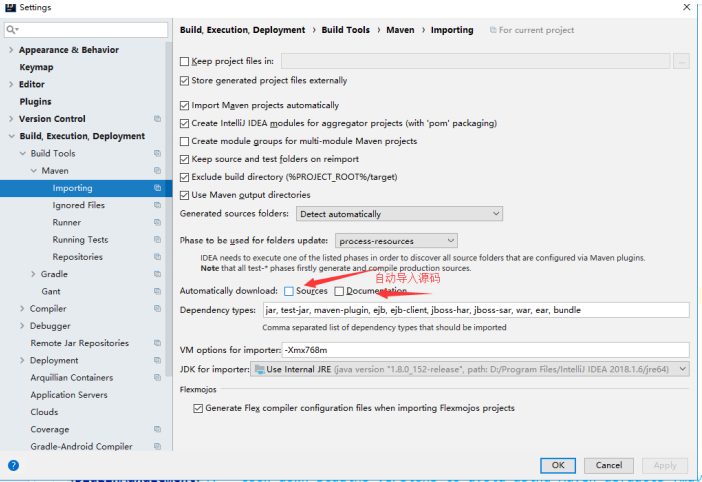Click the Apply button
The height and width of the screenshot is (482, 702).
click(665, 465)
